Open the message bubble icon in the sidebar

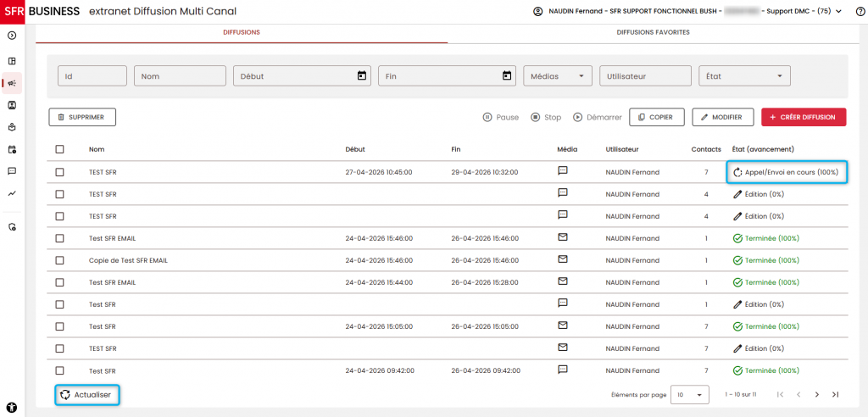(12, 171)
